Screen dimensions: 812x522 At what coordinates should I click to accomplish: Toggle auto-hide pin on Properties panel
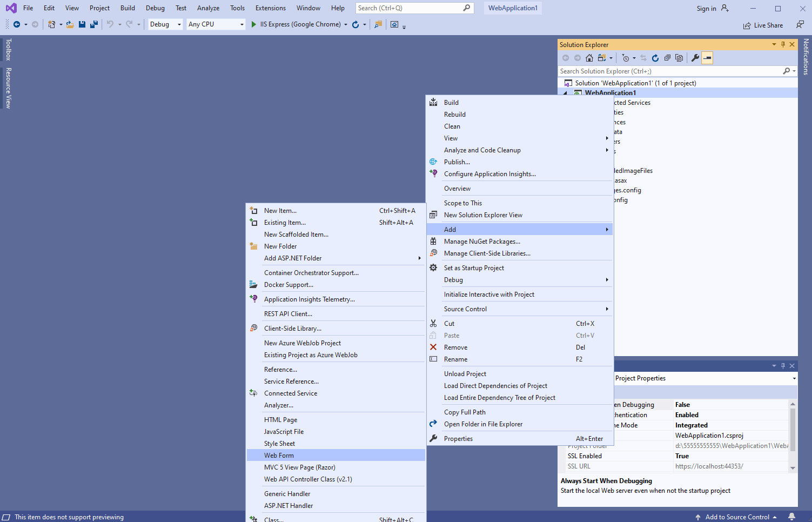click(x=783, y=366)
